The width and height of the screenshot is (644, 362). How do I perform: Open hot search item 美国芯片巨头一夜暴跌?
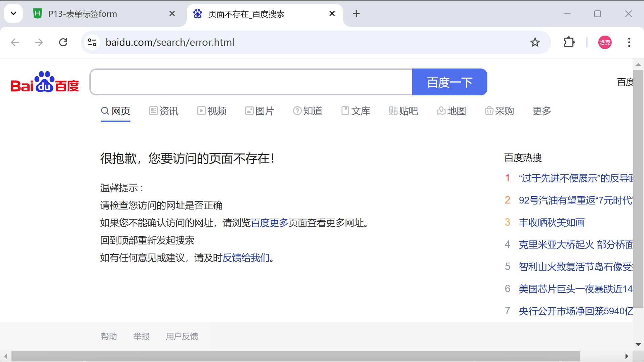click(x=576, y=289)
